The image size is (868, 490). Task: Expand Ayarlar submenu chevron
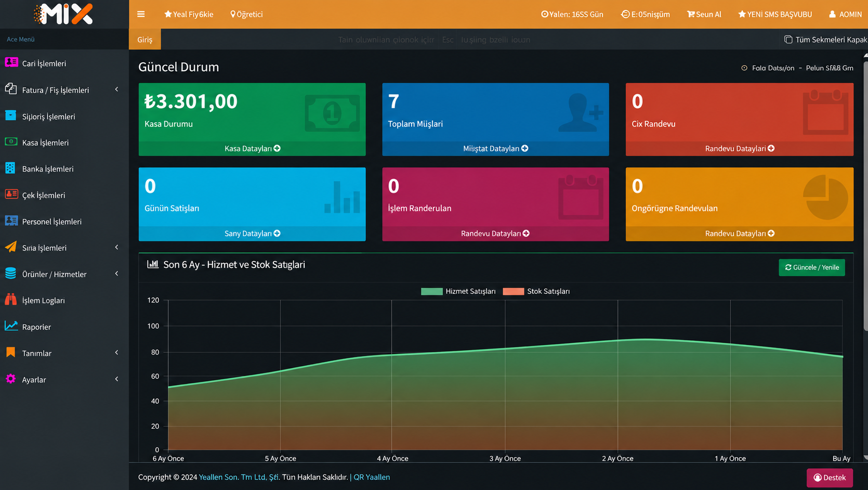point(116,379)
